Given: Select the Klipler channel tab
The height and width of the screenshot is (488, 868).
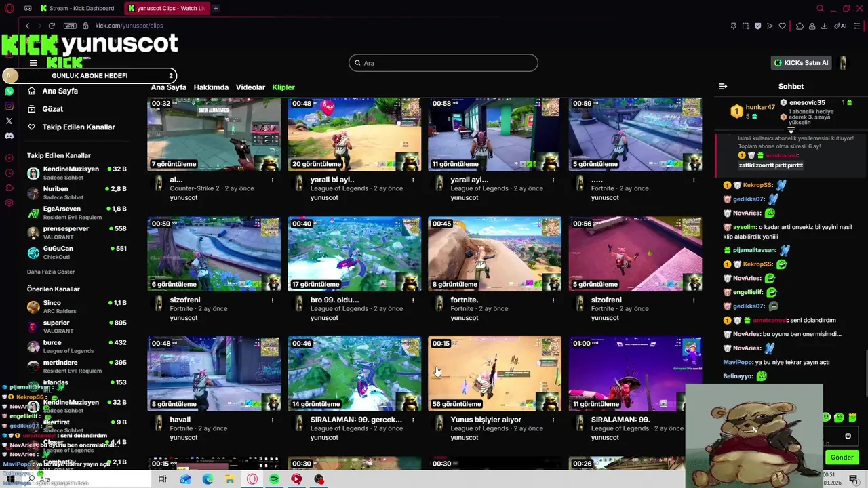Looking at the screenshot, I should pyautogui.click(x=283, y=87).
